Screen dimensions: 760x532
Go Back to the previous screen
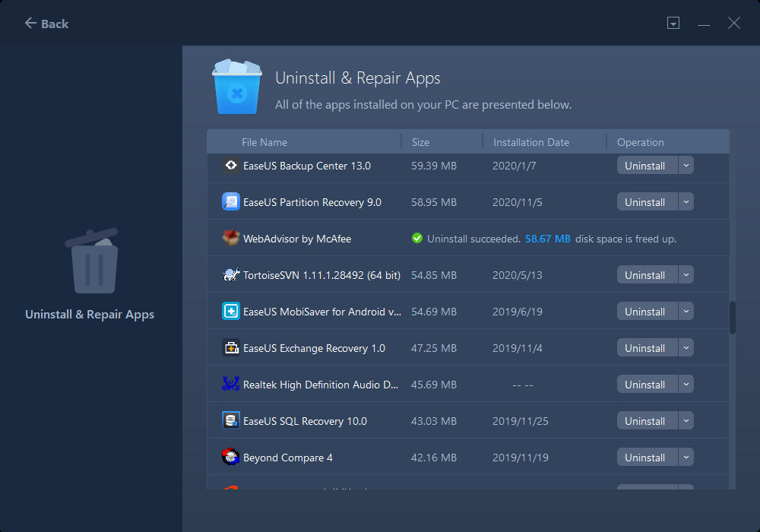(46, 24)
